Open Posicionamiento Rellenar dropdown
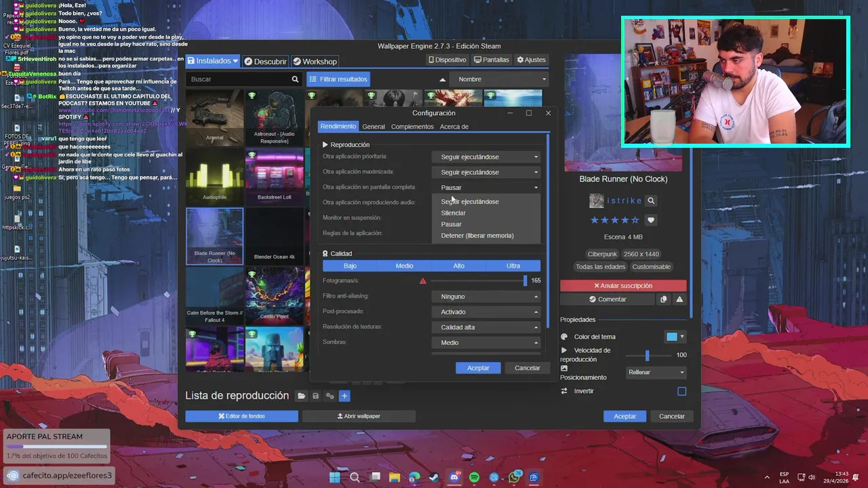Image resolution: width=868 pixels, height=488 pixels. coord(656,372)
